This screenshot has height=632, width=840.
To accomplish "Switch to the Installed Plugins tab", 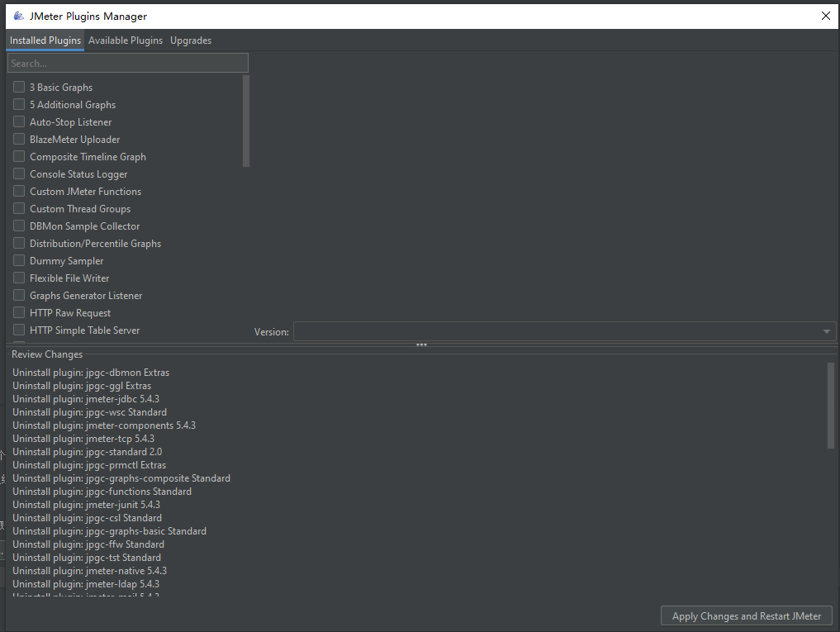I will pyautogui.click(x=45, y=40).
